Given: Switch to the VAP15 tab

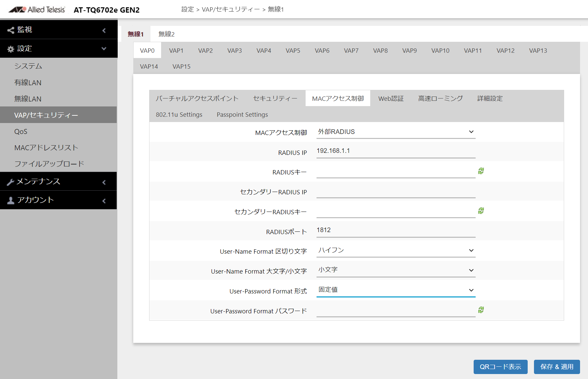Looking at the screenshot, I should click(x=182, y=67).
